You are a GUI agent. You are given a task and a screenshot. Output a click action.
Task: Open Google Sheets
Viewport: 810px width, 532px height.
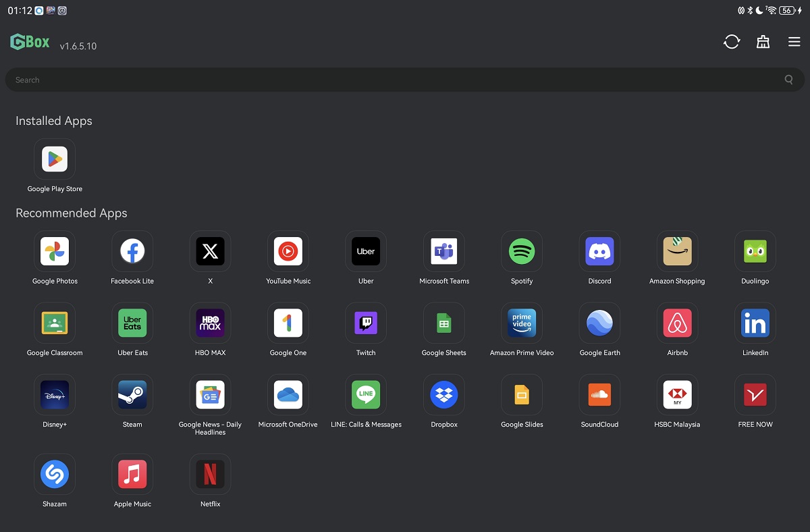(444, 323)
